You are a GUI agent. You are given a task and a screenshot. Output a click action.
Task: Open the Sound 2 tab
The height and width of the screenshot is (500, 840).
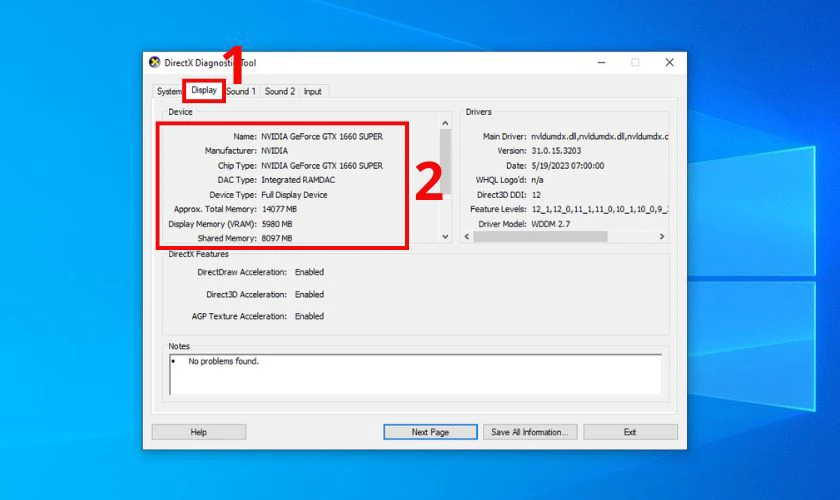tap(280, 92)
